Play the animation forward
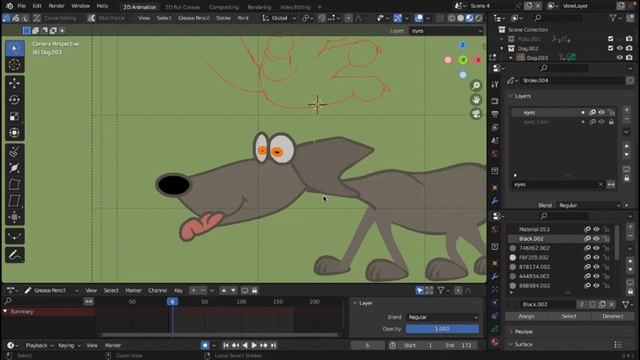 pyautogui.click(x=254, y=345)
